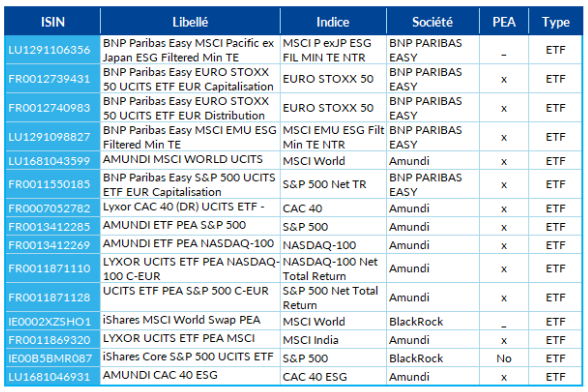
Task: Select the Libellé column header
Action: click(x=190, y=22)
